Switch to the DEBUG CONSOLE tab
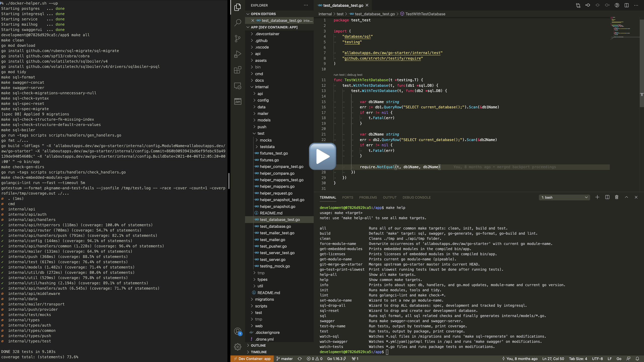This screenshot has height=362, width=644. coord(416,197)
